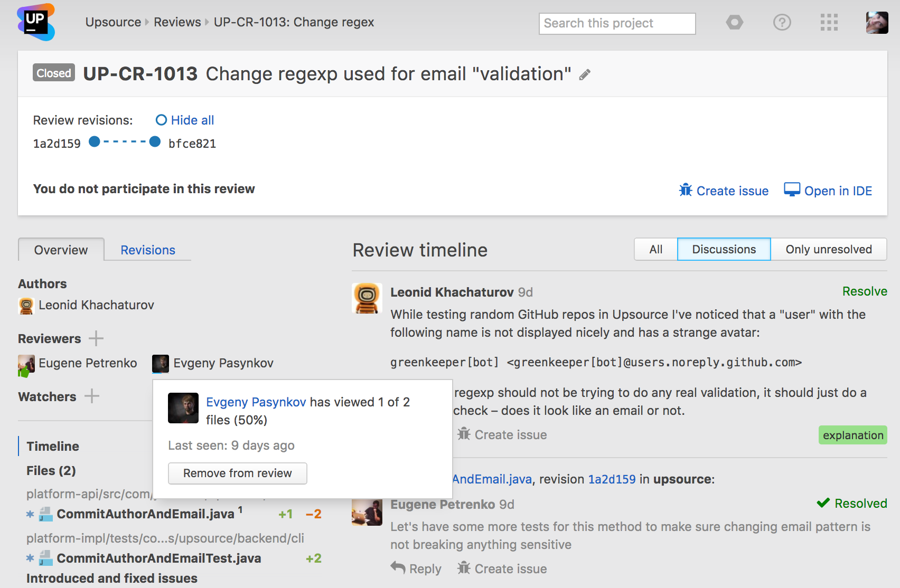The image size is (900, 588).
Task: Select Files (2) in left navigation
Action: 51,470
